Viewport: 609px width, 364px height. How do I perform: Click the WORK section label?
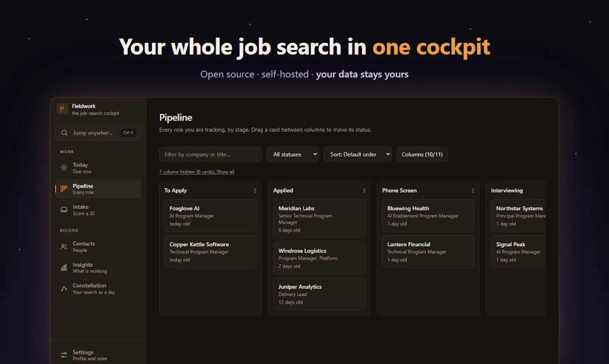67,152
